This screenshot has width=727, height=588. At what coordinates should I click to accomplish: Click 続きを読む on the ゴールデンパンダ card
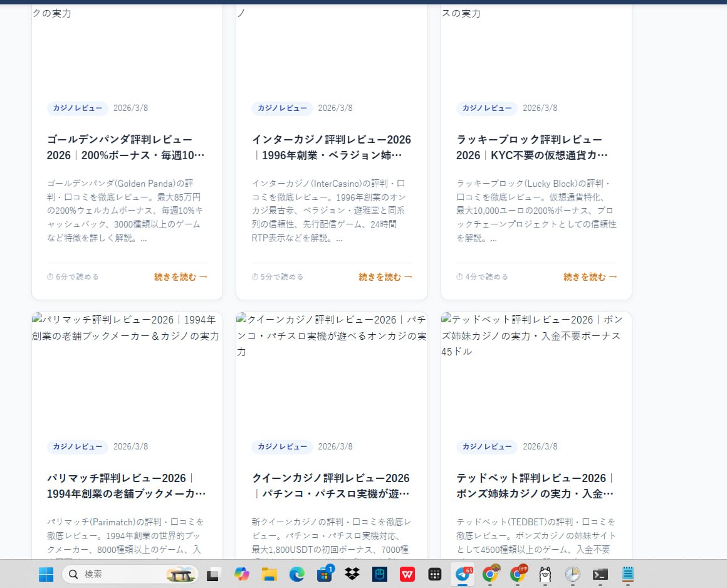tap(180, 276)
